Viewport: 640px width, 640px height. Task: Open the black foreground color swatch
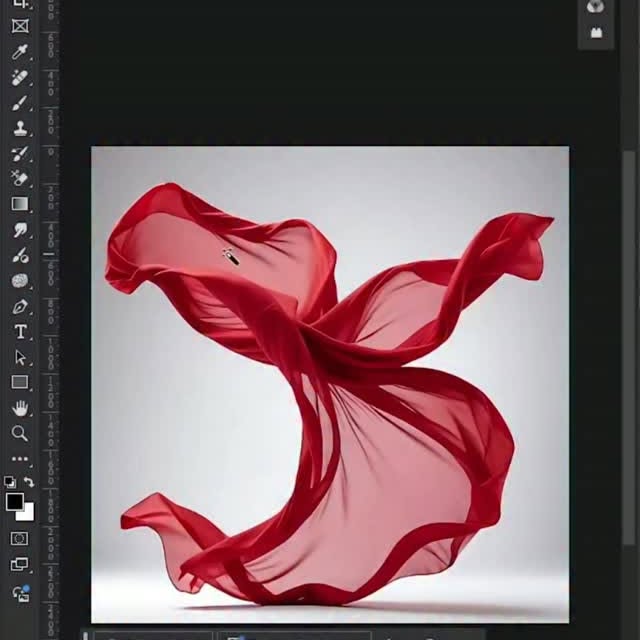14,502
